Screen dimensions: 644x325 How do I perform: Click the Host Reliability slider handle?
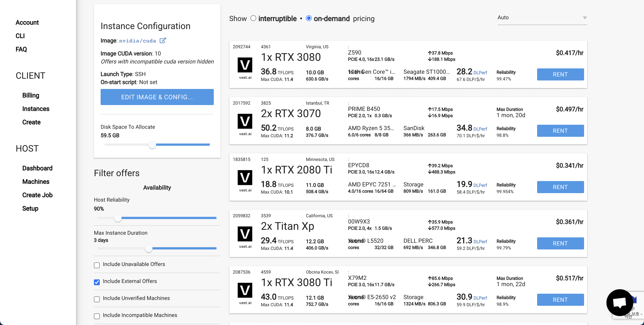coord(118,218)
